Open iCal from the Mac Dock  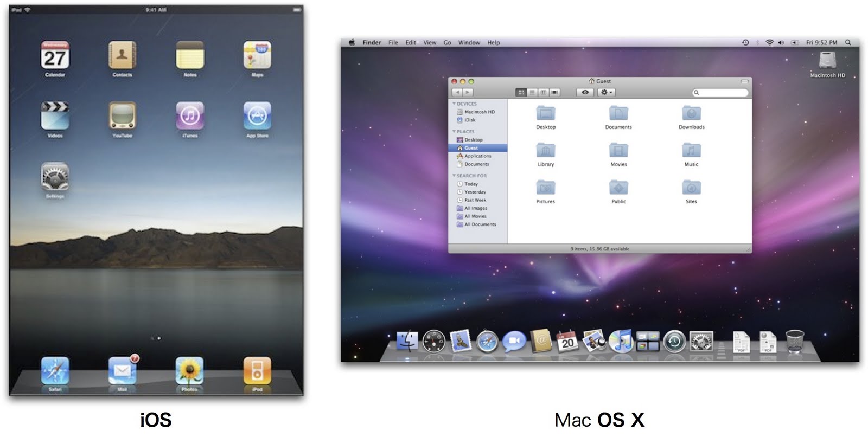point(567,342)
